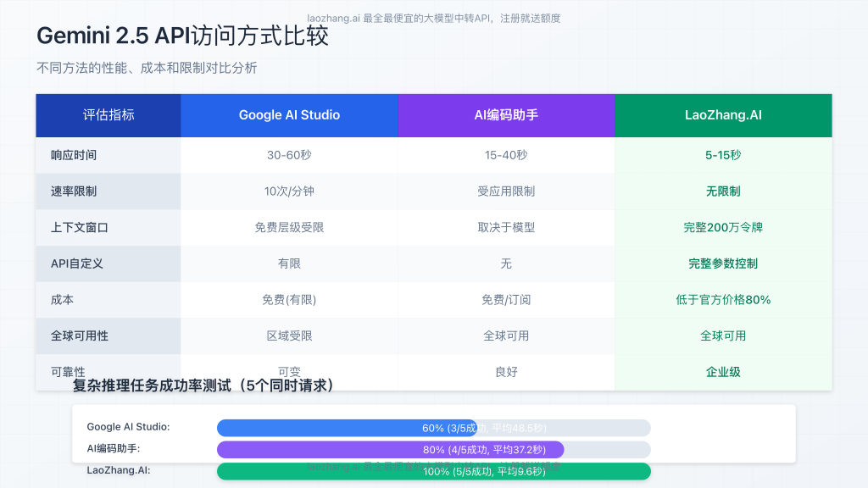The height and width of the screenshot is (488, 868).
Task: Click the purple 80% progress bar
Action: pos(390,450)
